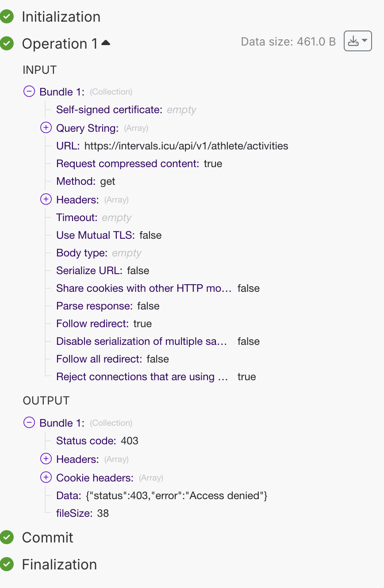Click the Operation 1 green check icon
Image resolution: width=384 pixels, height=588 pixels.
(7, 43)
